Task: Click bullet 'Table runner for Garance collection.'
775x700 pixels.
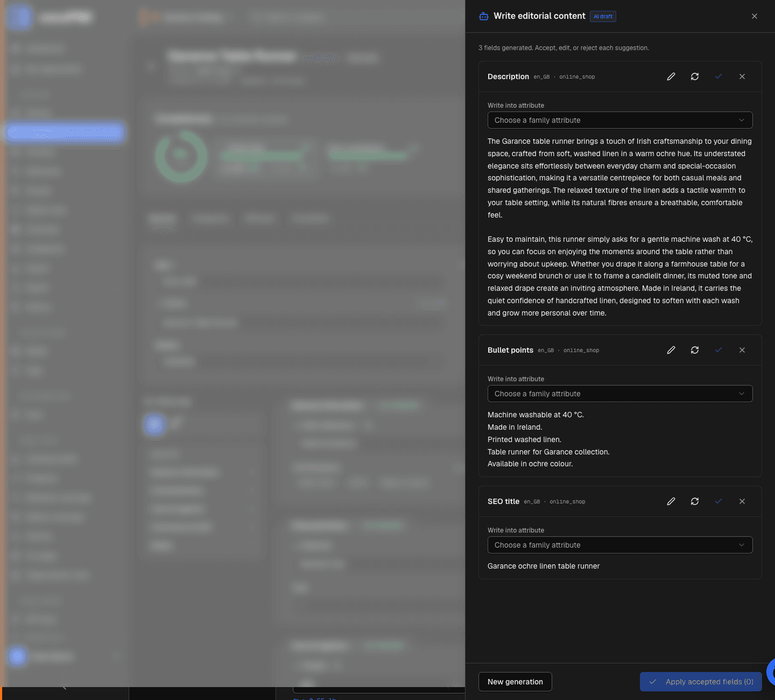Action: pyautogui.click(x=548, y=452)
